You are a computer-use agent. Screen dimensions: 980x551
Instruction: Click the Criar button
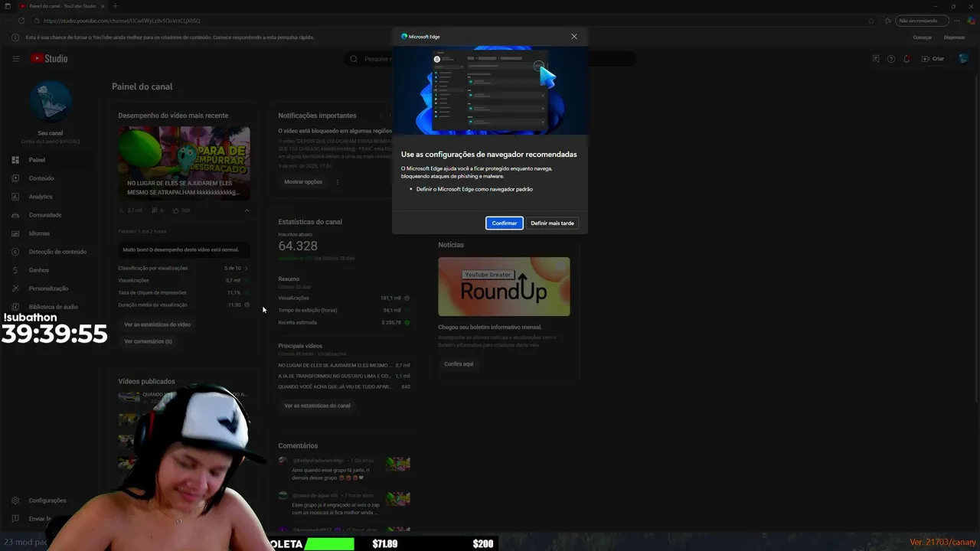(x=933, y=58)
